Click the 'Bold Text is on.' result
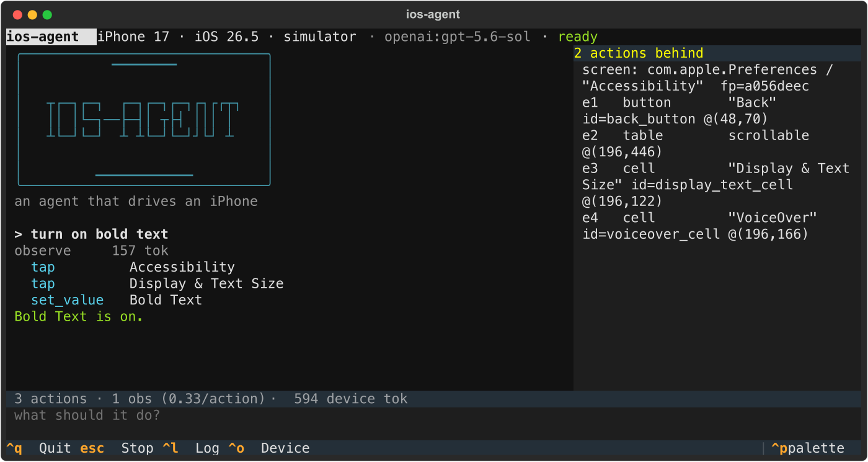Viewport: 868px width, 462px height. (x=79, y=317)
